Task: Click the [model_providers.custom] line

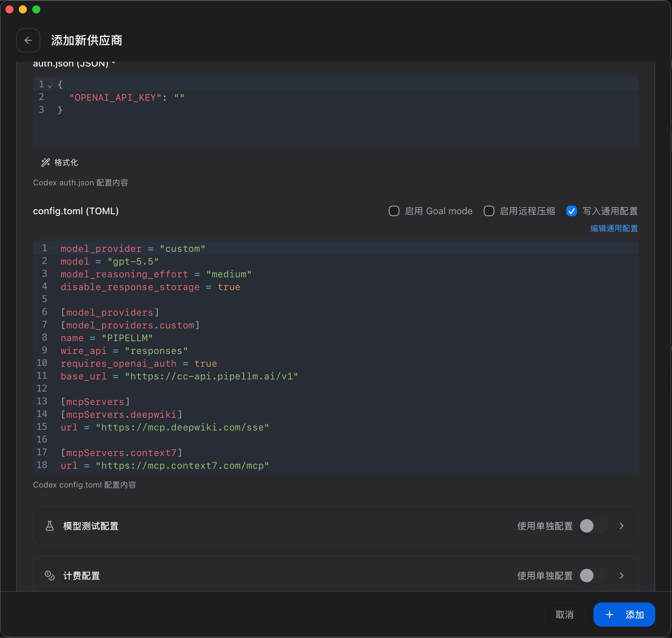Action: click(x=130, y=325)
